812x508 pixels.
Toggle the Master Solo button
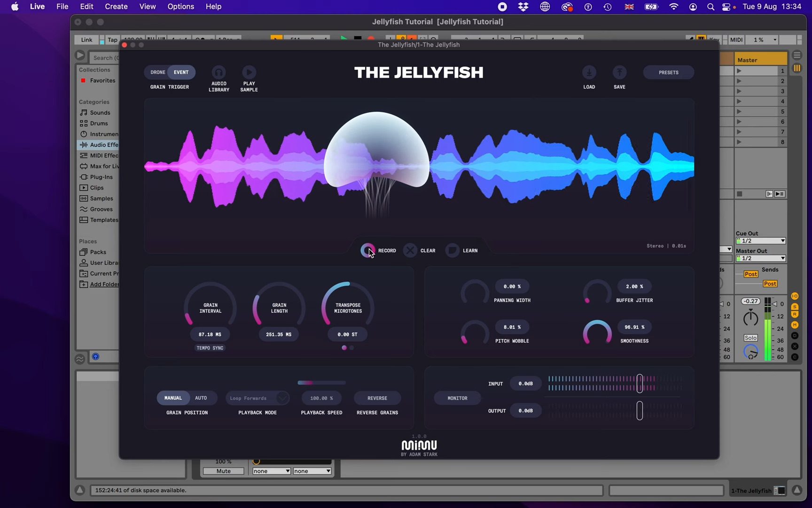click(750, 338)
